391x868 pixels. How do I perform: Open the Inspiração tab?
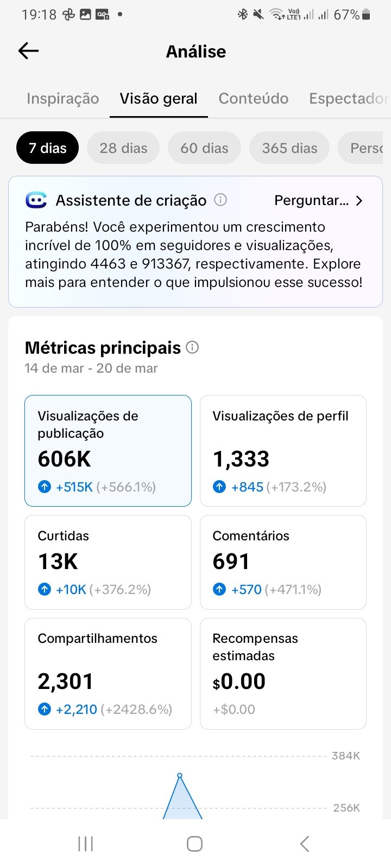pos(63,99)
